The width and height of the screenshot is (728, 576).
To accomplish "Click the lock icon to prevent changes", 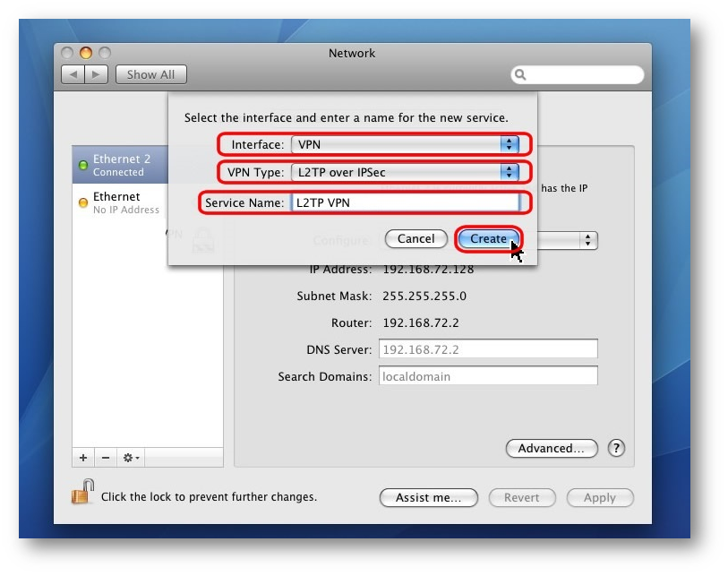I will [82, 492].
